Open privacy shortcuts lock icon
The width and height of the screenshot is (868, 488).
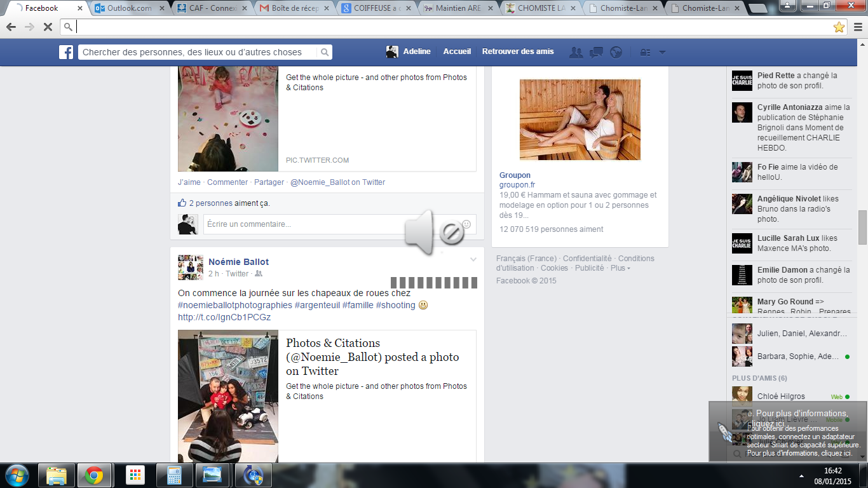click(646, 52)
